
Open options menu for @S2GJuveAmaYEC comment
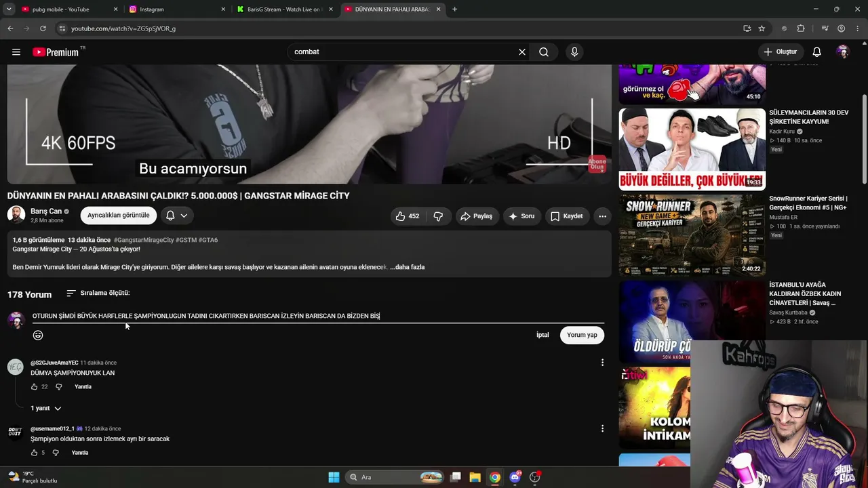point(602,363)
